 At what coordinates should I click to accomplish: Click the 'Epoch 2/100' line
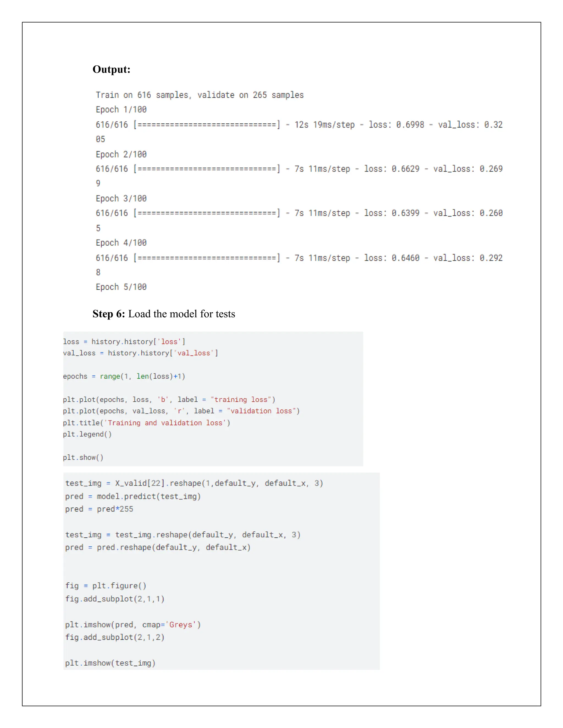coord(121,154)
